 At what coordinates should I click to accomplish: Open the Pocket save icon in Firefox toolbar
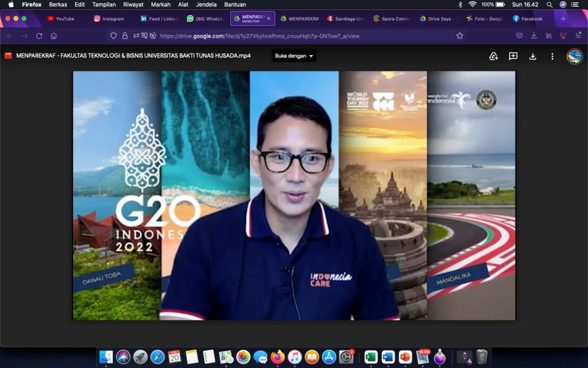coord(519,36)
